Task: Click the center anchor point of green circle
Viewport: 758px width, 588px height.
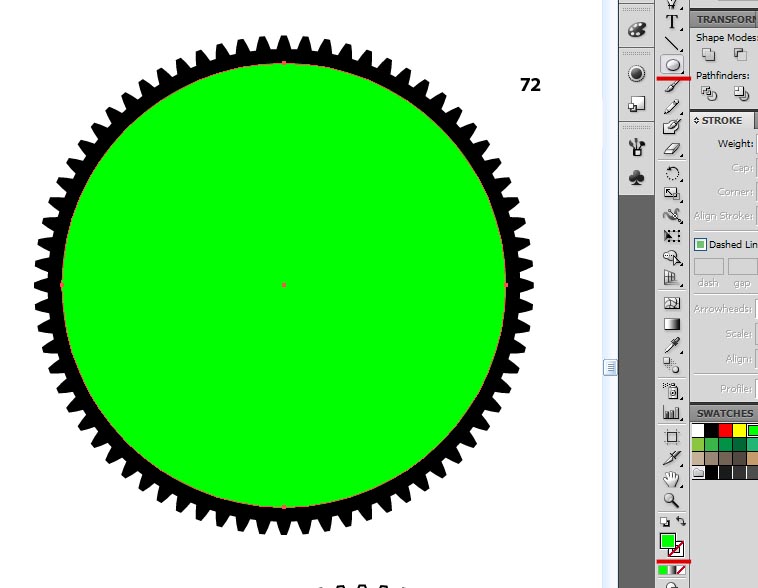Action: coord(284,285)
